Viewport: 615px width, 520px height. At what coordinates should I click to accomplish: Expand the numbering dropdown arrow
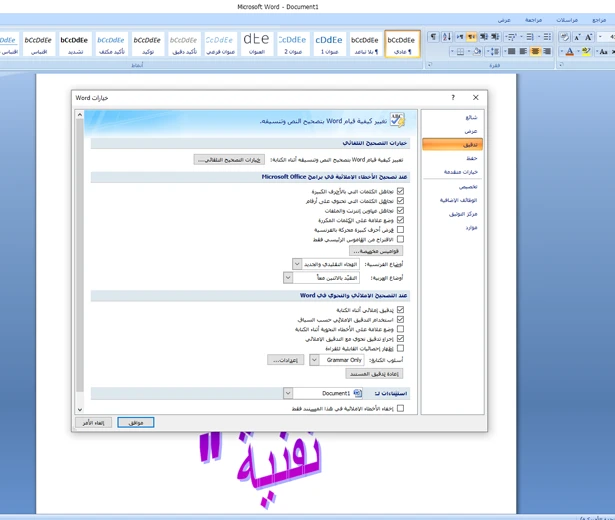click(x=521, y=37)
